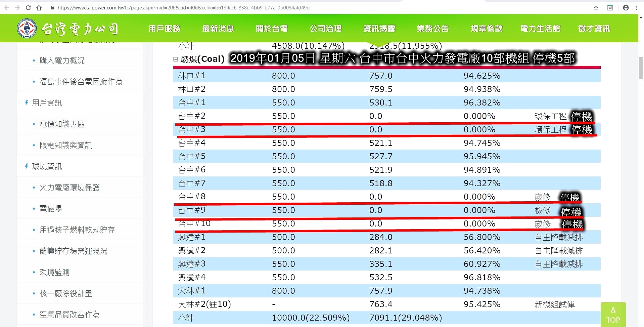Open 購入電力概況 sidebar link
The width and height of the screenshot is (644, 327).
(62, 60)
